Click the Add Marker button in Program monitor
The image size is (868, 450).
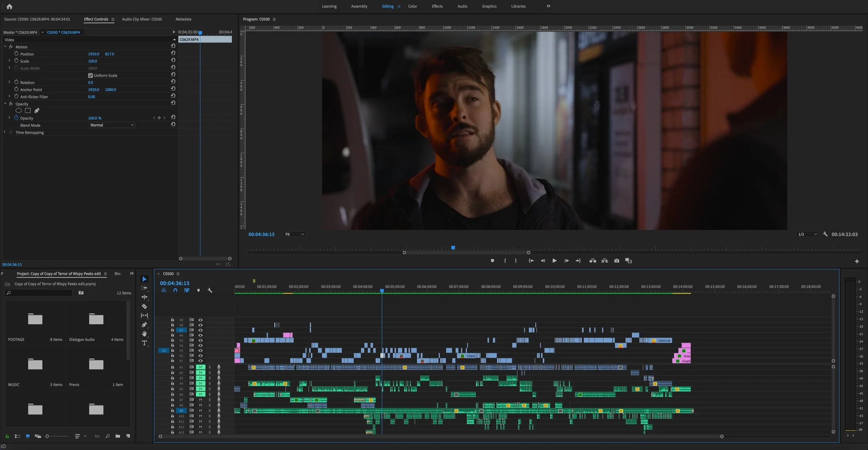(x=492, y=261)
